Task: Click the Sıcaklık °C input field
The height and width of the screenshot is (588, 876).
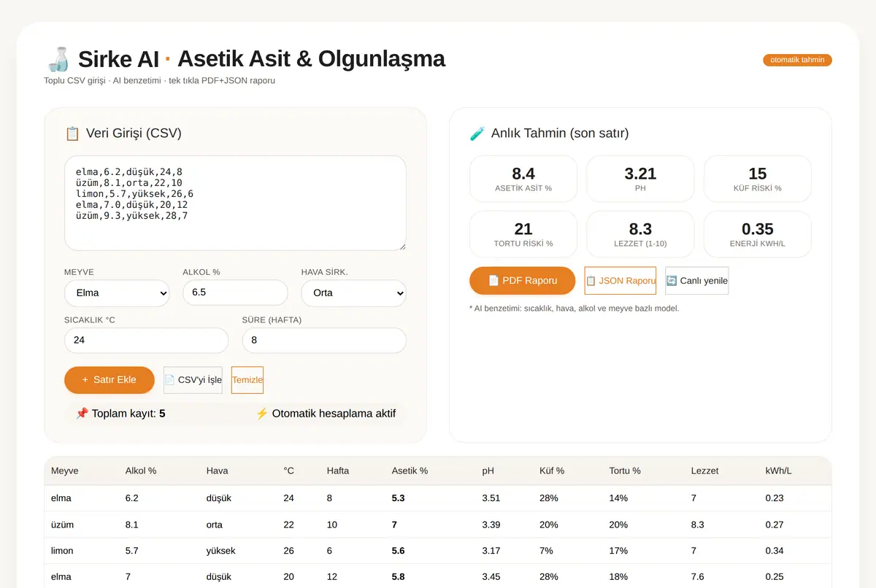Action: tap(146, 340)
